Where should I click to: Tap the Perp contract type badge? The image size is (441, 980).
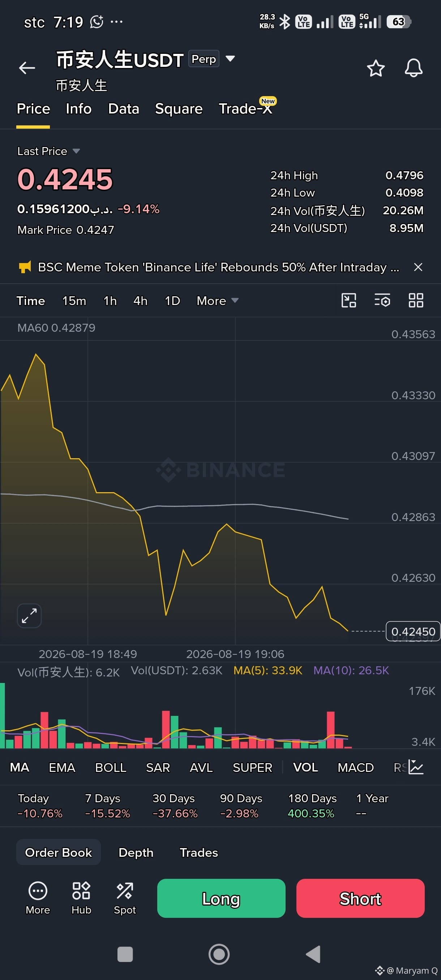point(204,59)
